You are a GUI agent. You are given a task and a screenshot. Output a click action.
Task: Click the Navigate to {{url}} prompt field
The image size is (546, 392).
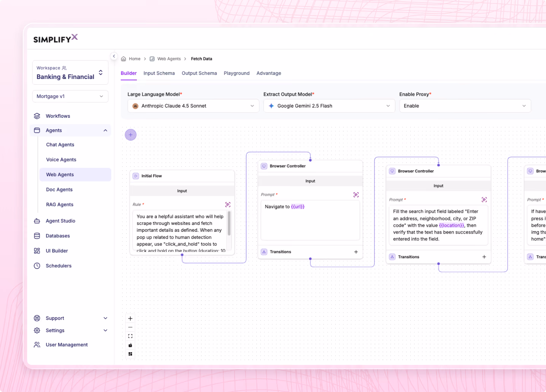[x=310, y=220]
